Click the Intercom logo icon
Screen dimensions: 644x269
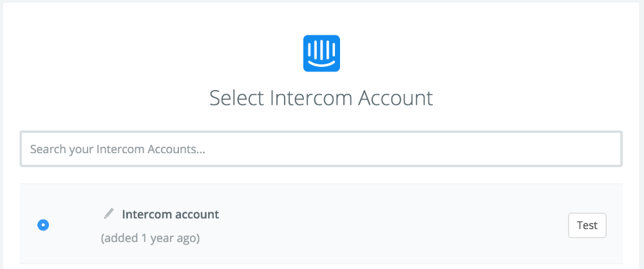click(x=321, y=53)
